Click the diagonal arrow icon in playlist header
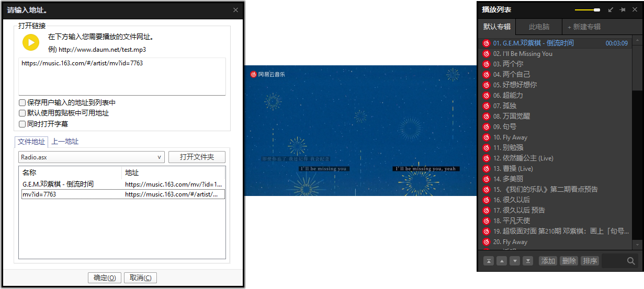 611,10
